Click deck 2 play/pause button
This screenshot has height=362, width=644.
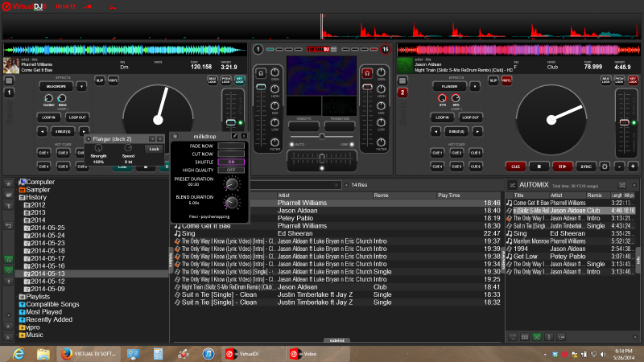tap(562, 167)
